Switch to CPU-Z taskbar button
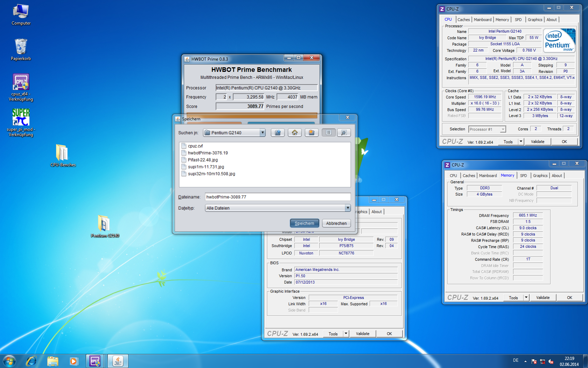This screenshot has width=588, height=368. point(95,361)
